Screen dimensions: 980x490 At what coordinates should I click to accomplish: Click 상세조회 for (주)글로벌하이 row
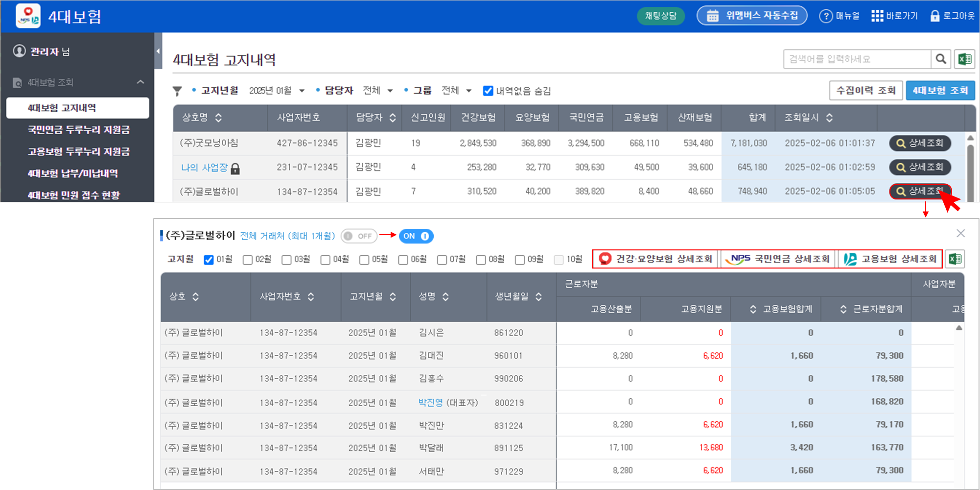click(x=920, y=191)
